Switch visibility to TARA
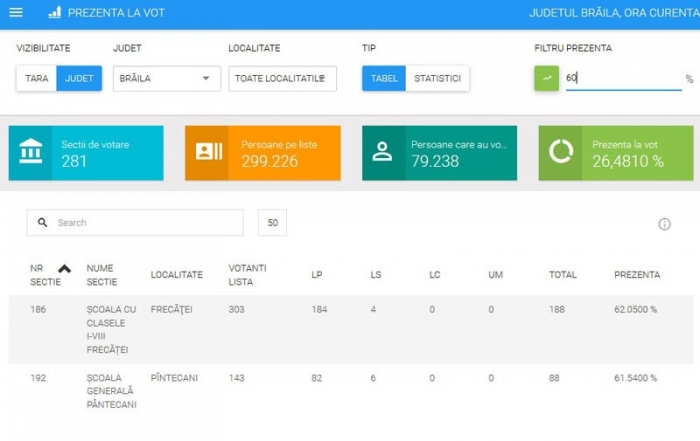The height and width of the screenshot is (441, 700). click(x=36, y=78)
